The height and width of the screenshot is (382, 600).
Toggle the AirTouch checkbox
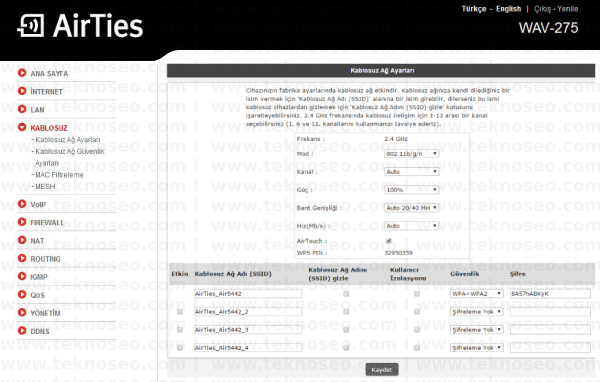click(389, 241)
